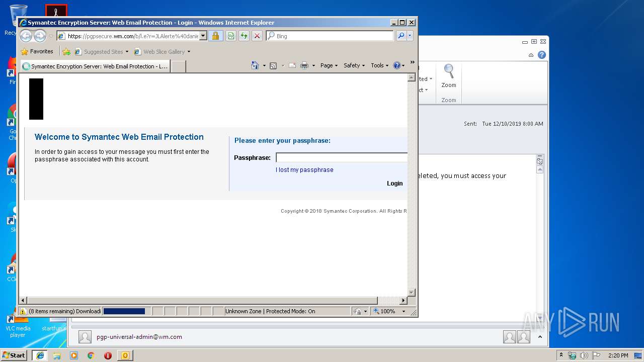
Task: Select the Symantec Encryption Server tab
Action: [x=95, y=66]
